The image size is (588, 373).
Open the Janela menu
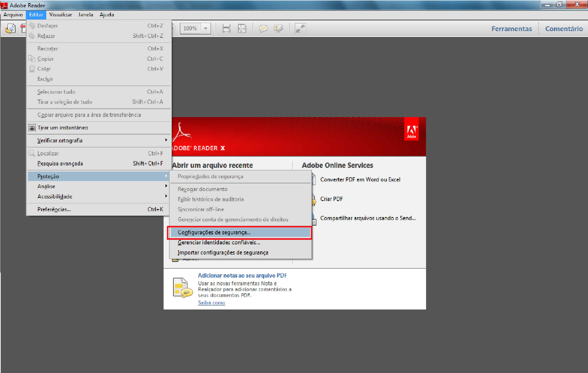(86, 15)
